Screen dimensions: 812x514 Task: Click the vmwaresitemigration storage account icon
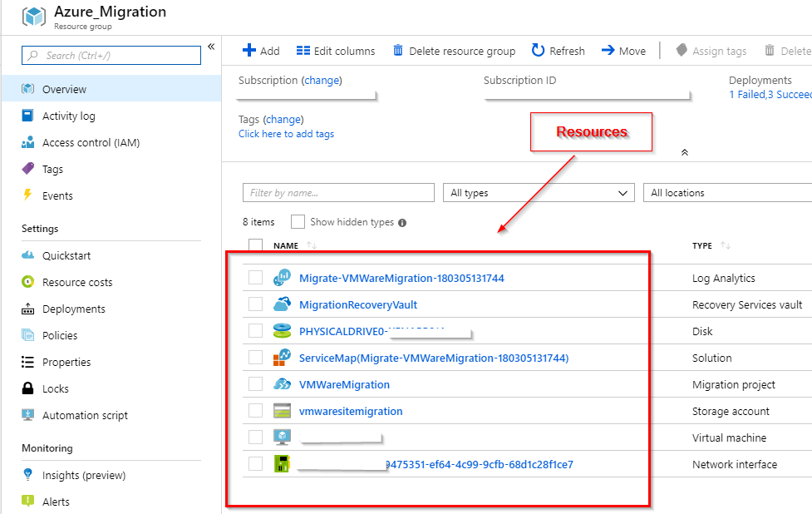(282, 411)
